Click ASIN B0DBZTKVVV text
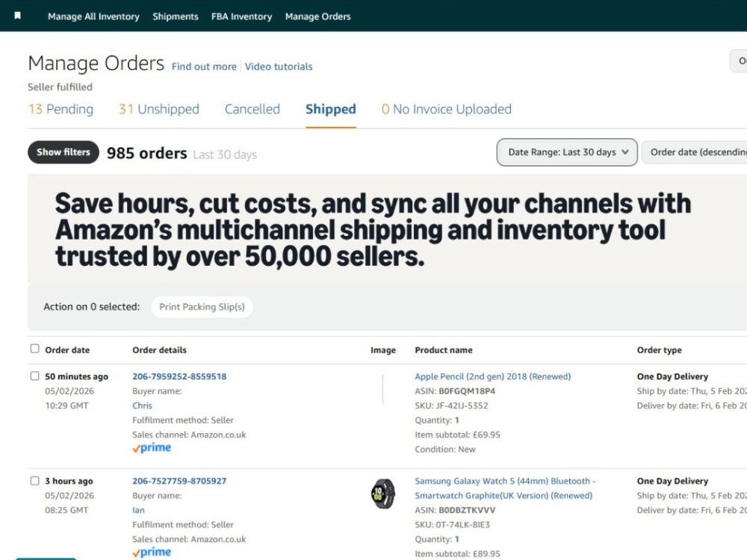 point(455,510)
